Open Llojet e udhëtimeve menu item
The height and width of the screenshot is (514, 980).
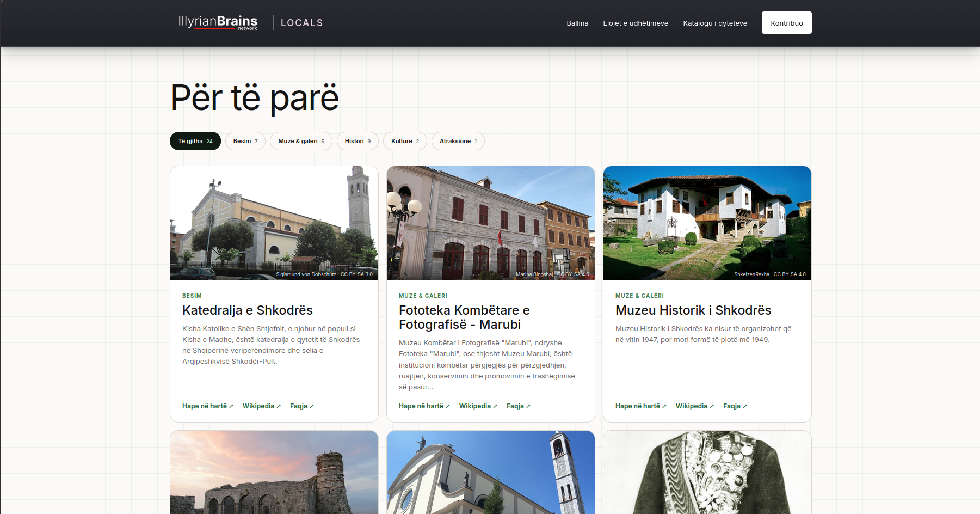636,23
